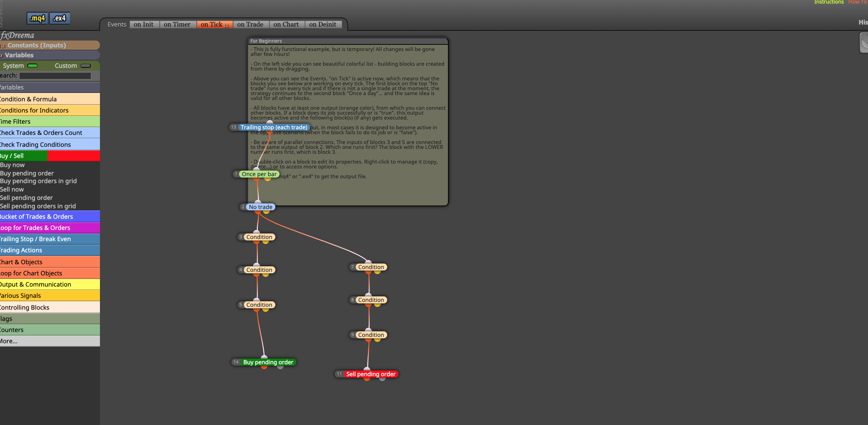
Task: Select the Trailing stop (each trade) block
Action: (x=274, y=127)
